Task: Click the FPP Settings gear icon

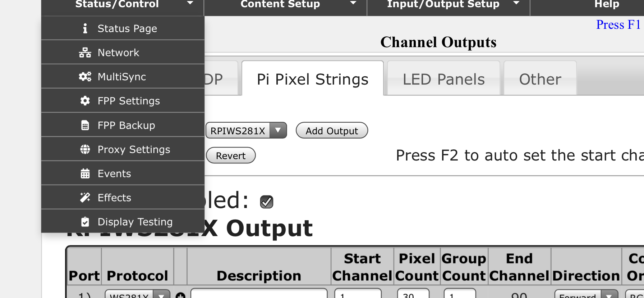Action: [85, 101]
